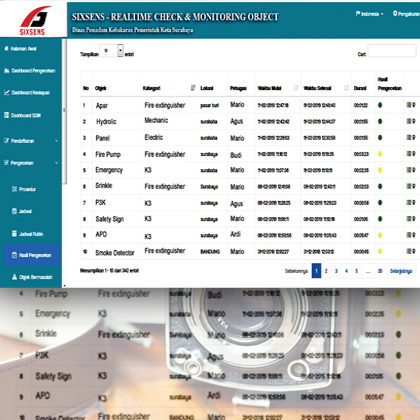Go to Sebelumnya previous page
Screen dimensions: 420x420
click(x=296, y=271)
